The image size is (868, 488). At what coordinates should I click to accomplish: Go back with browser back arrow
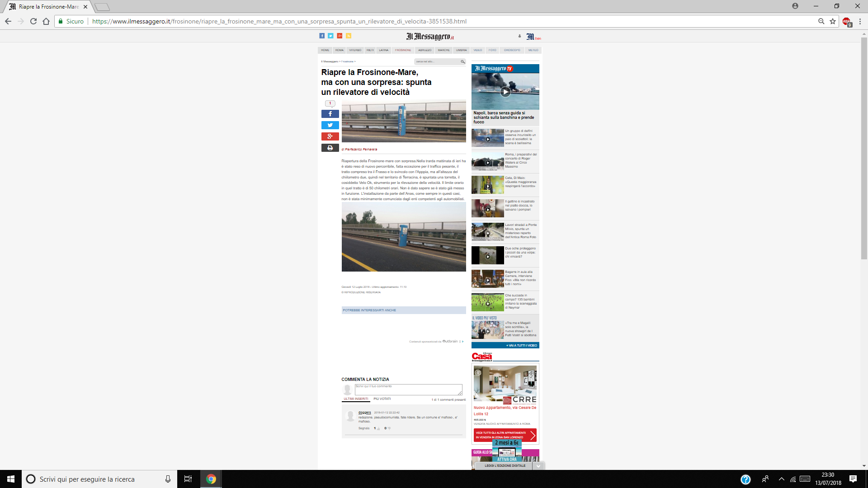coord(8,21)
